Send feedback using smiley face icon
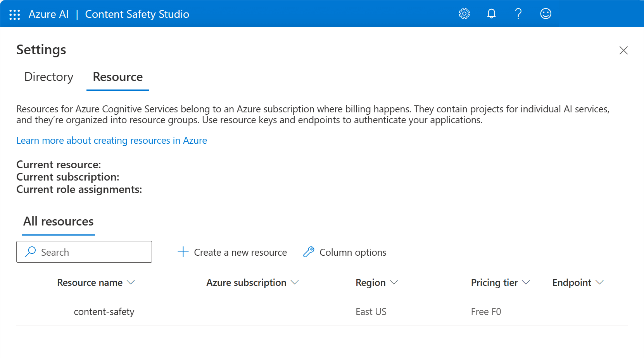 tap(546, 14)
